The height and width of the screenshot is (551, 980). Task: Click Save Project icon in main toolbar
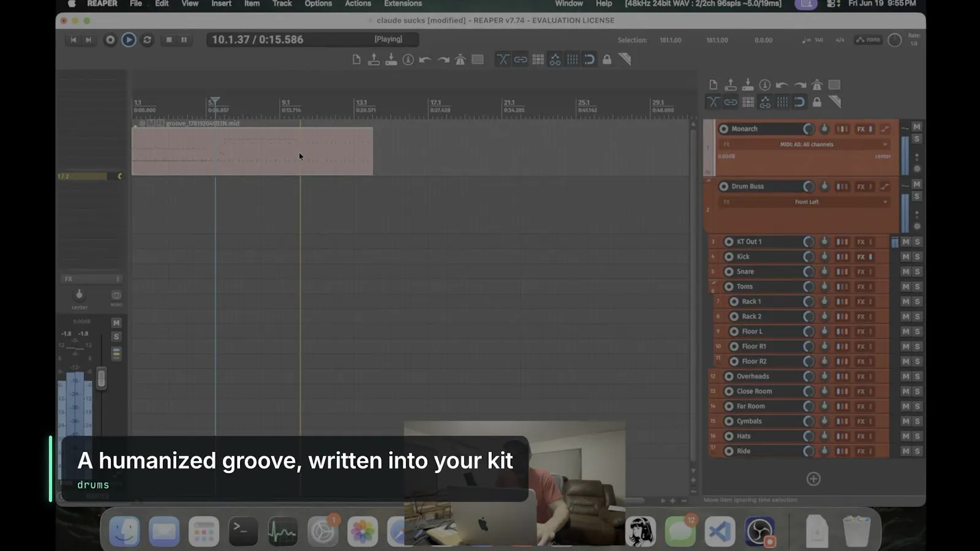click(x=391, y=59)
